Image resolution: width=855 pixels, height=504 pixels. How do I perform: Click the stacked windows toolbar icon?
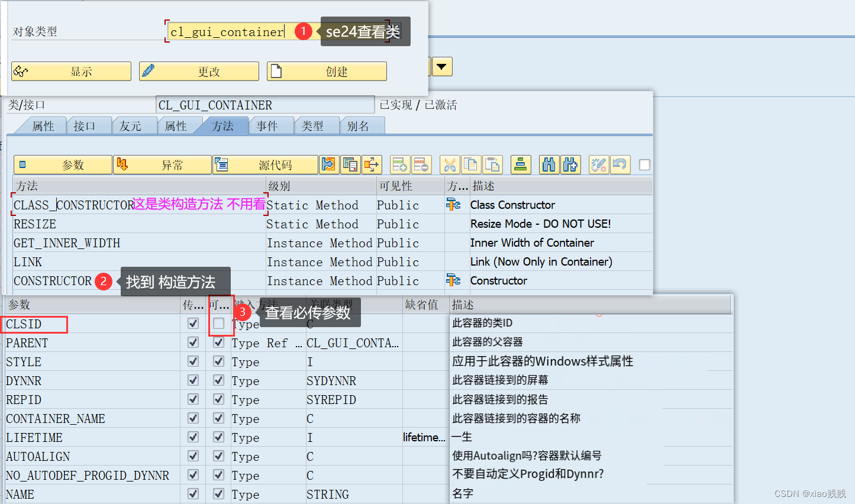[x=350, y=164]
